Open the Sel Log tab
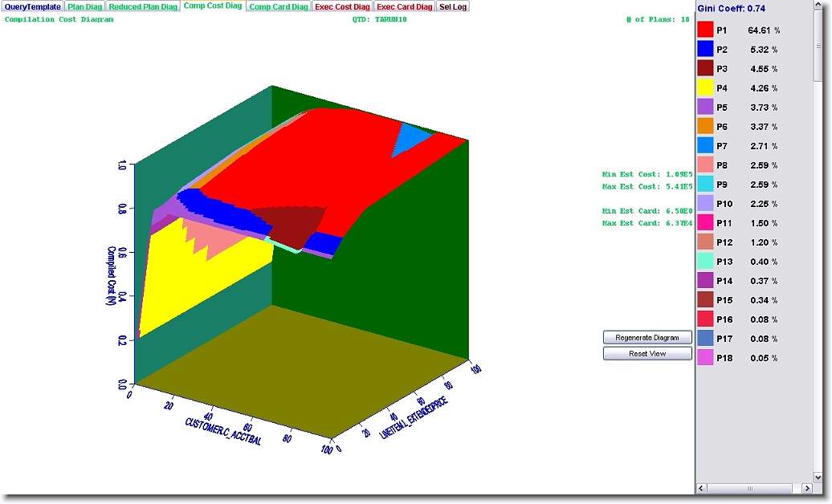The height and width of the screenshot is (504, 832). coord(453,6)
